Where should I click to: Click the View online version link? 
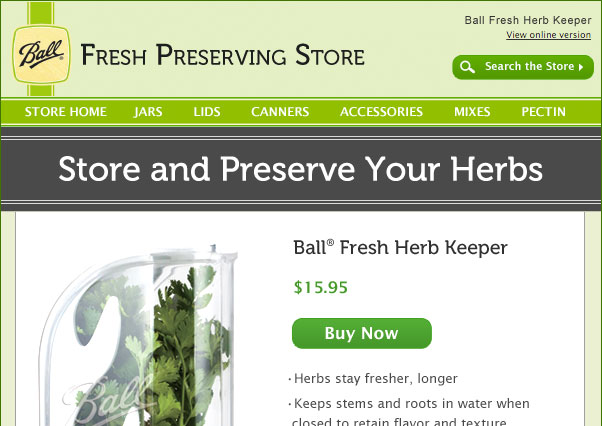[548, 35]
